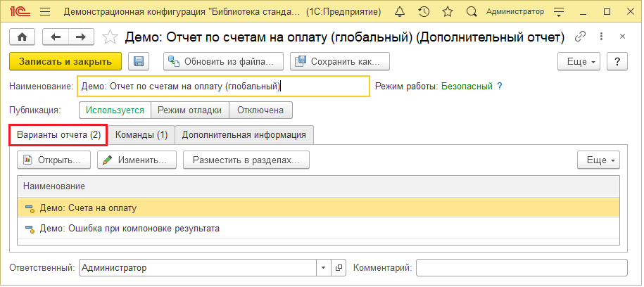Expand the Ответственный dropdown arrow
Screen dimensions: 644x287
point(324,268)
